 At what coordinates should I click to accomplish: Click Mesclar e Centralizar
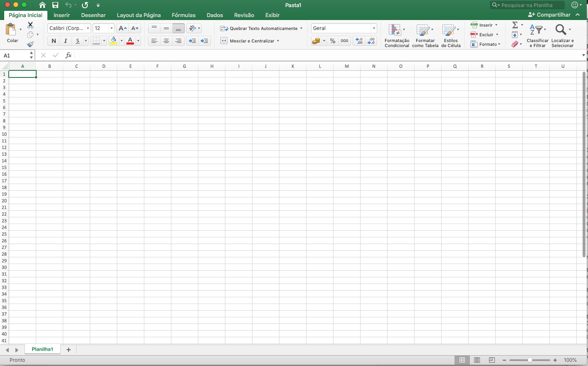point(250,41)
